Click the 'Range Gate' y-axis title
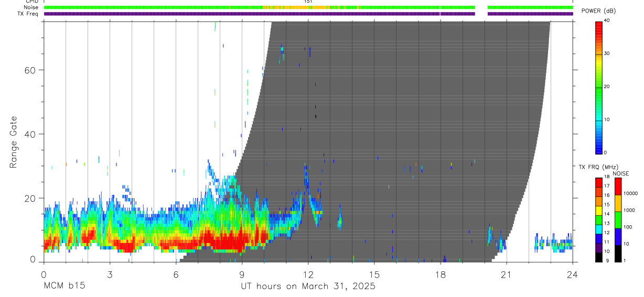 14,142
